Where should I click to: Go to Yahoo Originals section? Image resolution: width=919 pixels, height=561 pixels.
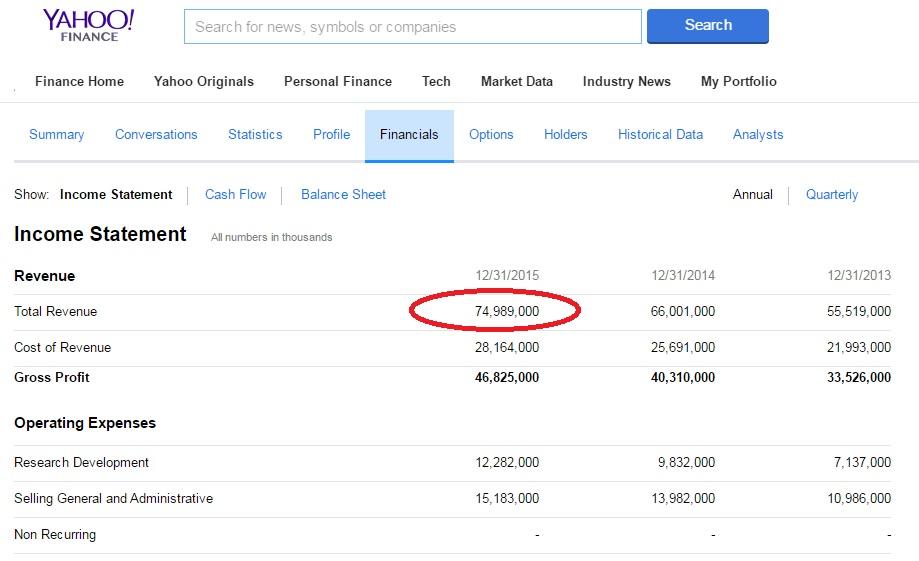point(204,82)
